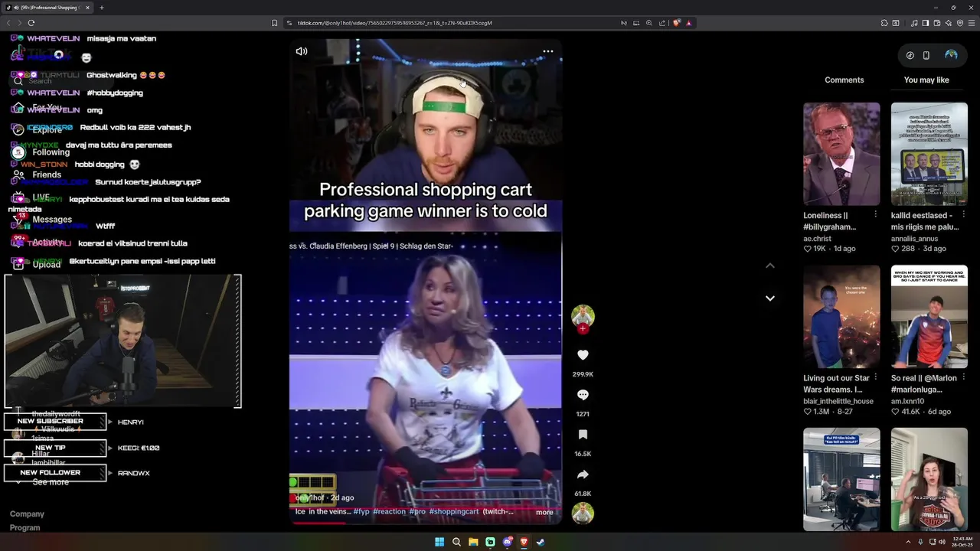Bookmark this page in address bar
This screenshot has width=980, height=551.
point(275,23)
